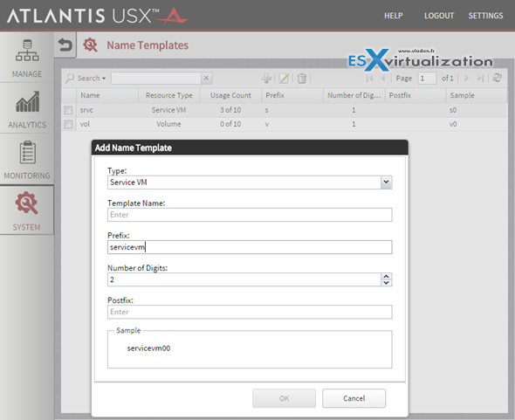
Task: Sort by the Sample column header
Action: [x=477, y=95]
